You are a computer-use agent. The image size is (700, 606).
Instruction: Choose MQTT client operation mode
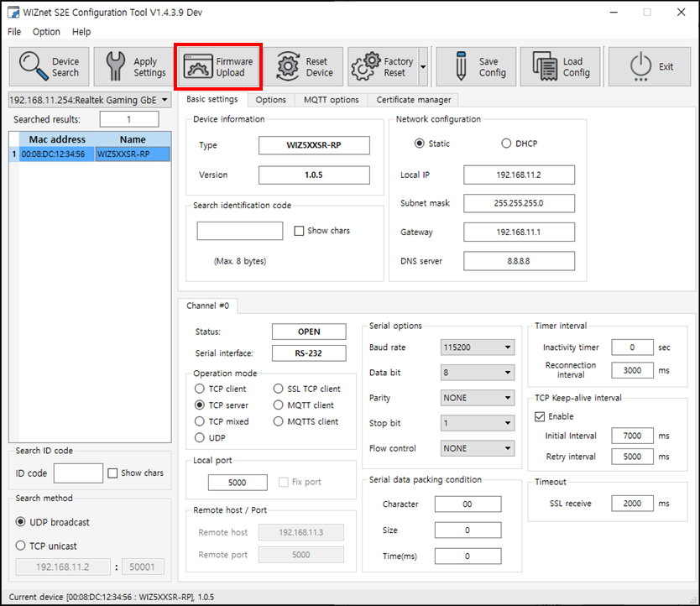(x=278, y=405)
